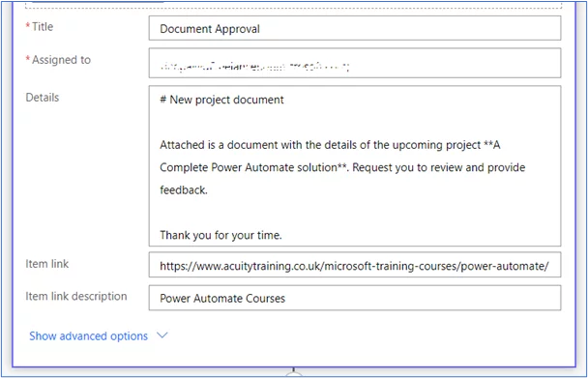Click the 'Item link description' label
Viewport: 588px width, 378px height.
click(76, 296)
